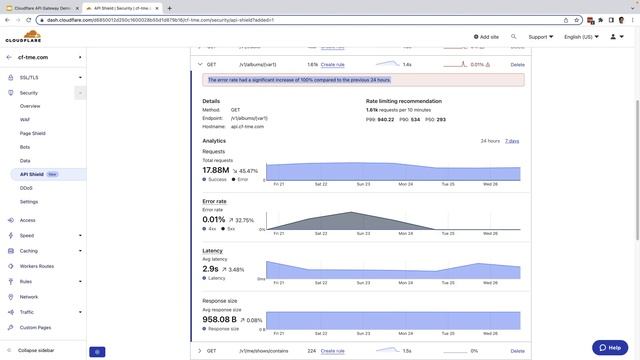The height and width of the screenshot is (360, 640).
Task: Click the page vertical scrollbar
Action: pyautogui.click(x=637, y=170)
